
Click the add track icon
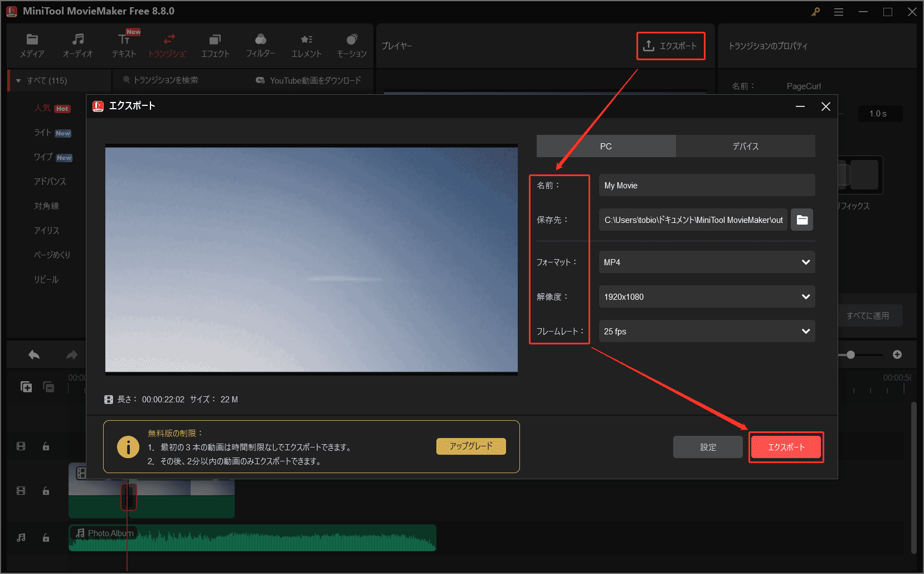click(26, 387)
